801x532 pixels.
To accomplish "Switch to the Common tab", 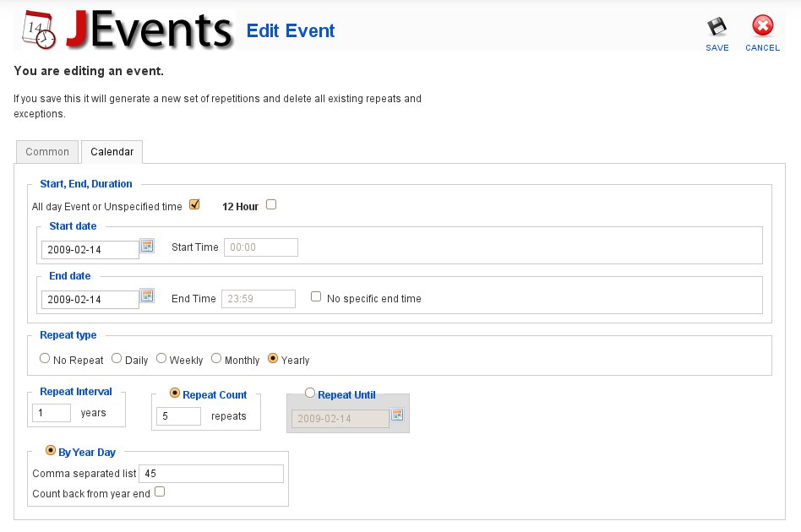I will tap(47, 152).
